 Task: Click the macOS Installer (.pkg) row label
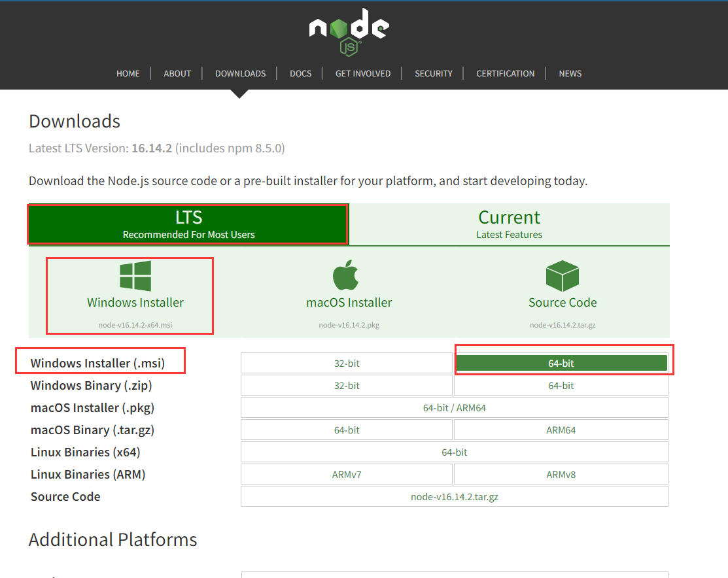(92, 407)
